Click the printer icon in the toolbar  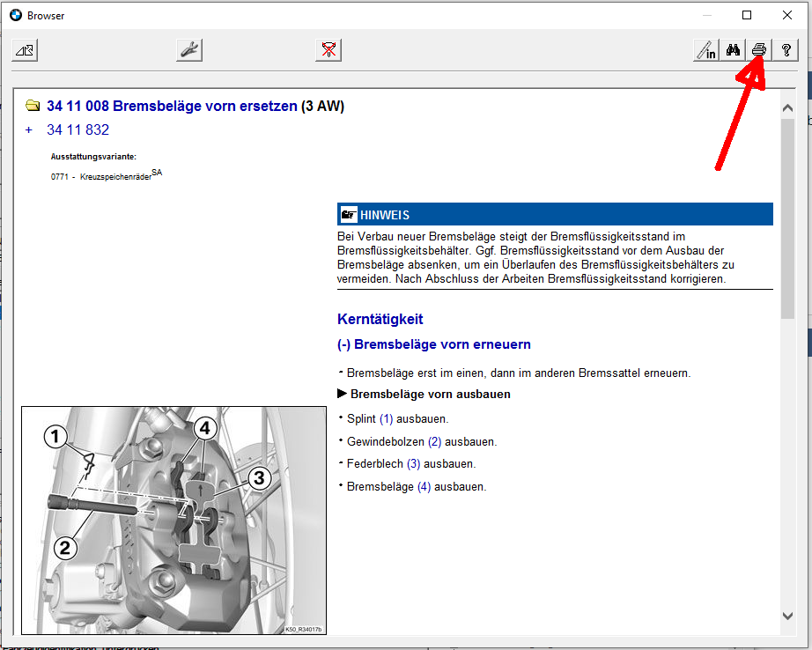[758, 51]
